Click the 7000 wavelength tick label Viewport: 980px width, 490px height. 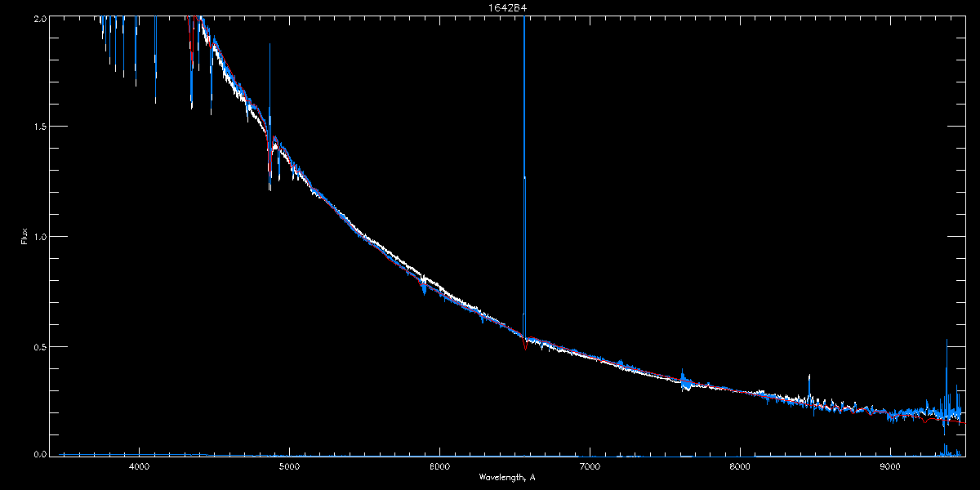point(590,466)
